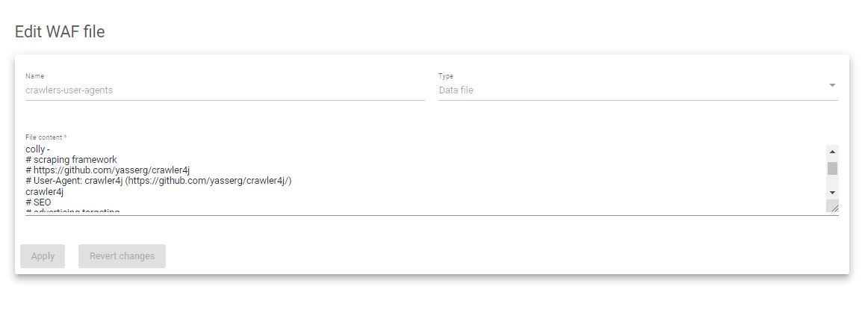The image size is (868, 319).
Task: Place cursor on the standalone "crawler4j" line
Action: pos(44,191)
